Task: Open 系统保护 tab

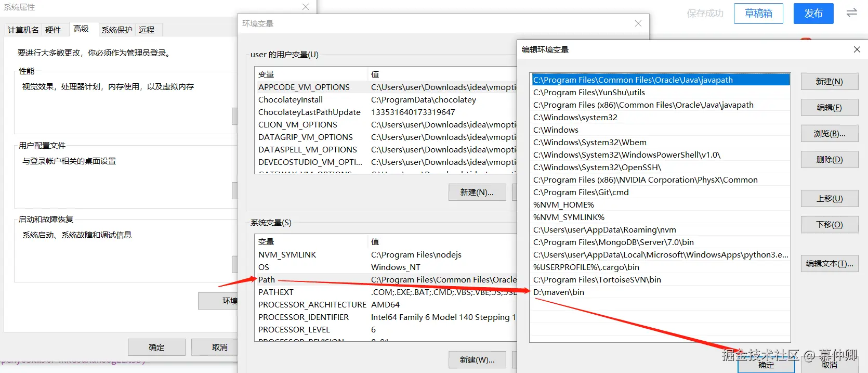Action: point(117,30)
